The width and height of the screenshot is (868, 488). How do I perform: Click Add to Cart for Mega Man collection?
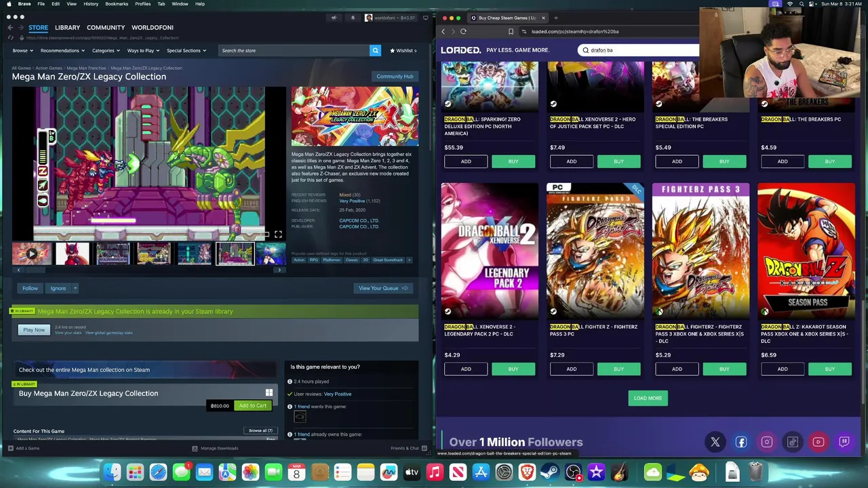[252, 405]
